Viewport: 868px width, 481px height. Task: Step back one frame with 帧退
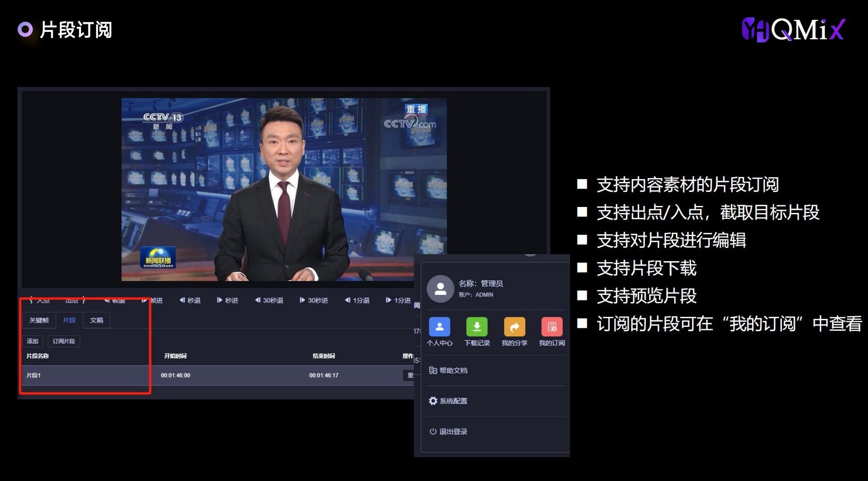114,300
